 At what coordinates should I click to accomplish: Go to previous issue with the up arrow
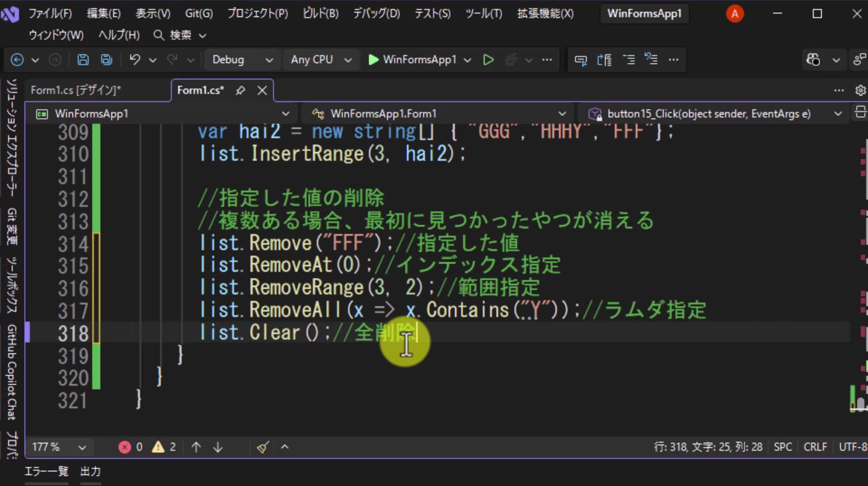(x=196, y=447)
